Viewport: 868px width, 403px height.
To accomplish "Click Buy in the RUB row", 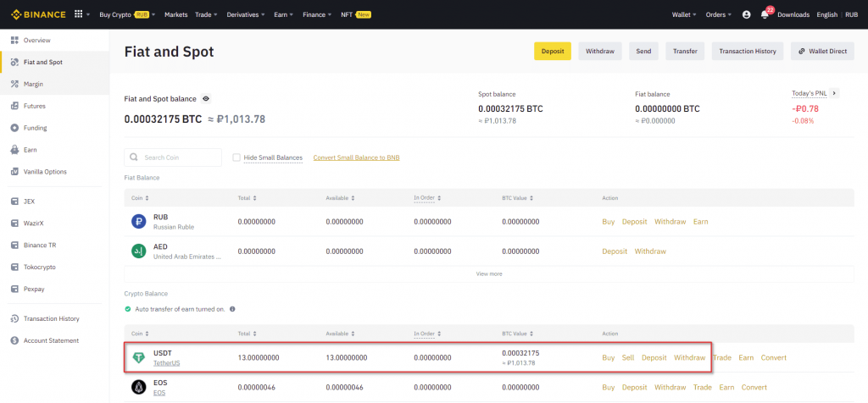I will pyautogui.click(x=609, y=222).
